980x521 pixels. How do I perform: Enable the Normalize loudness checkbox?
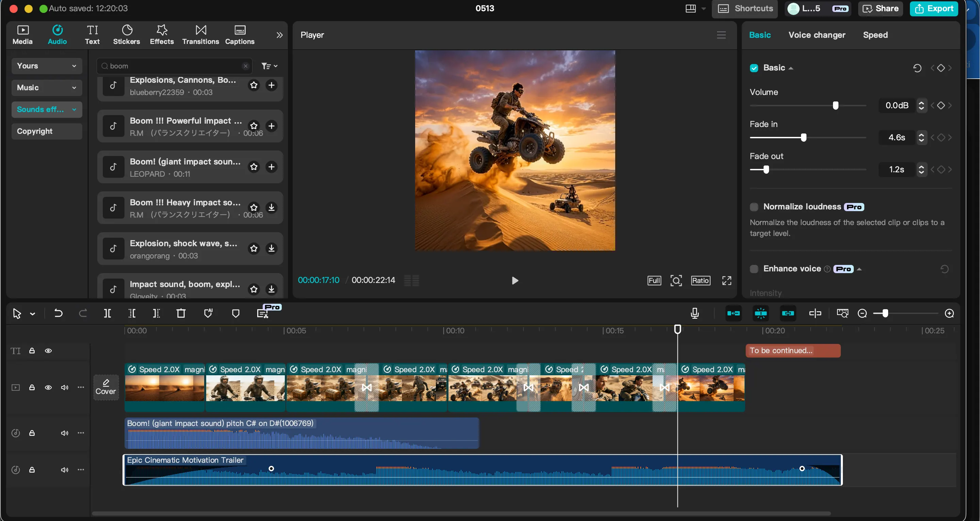click(754, 207)
